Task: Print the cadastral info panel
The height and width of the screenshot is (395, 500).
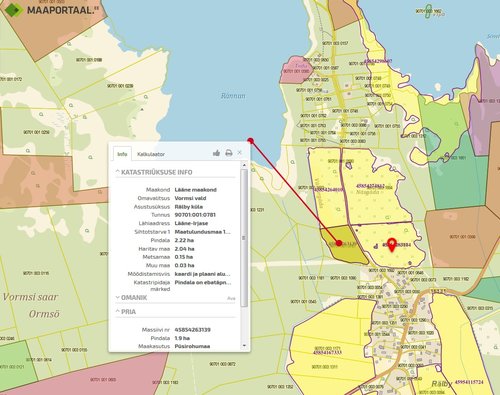Action: click(x=229, y=153)
